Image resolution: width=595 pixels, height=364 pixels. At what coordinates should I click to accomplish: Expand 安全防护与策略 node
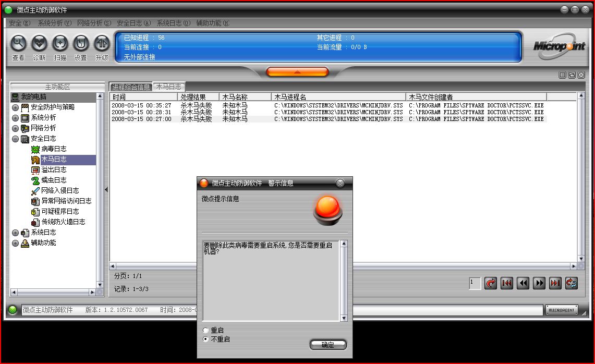click(15, 108)
